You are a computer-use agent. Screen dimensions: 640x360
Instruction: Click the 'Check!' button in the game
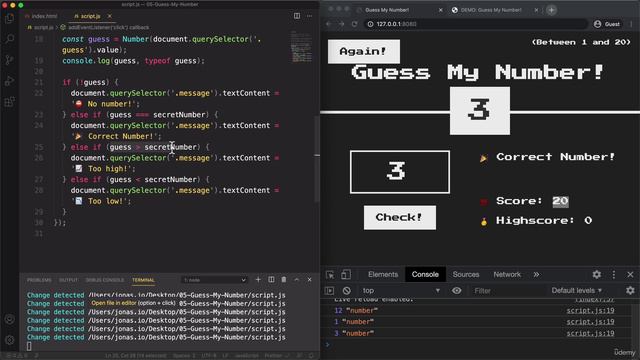pyautogui.click(x=400, y=218)
